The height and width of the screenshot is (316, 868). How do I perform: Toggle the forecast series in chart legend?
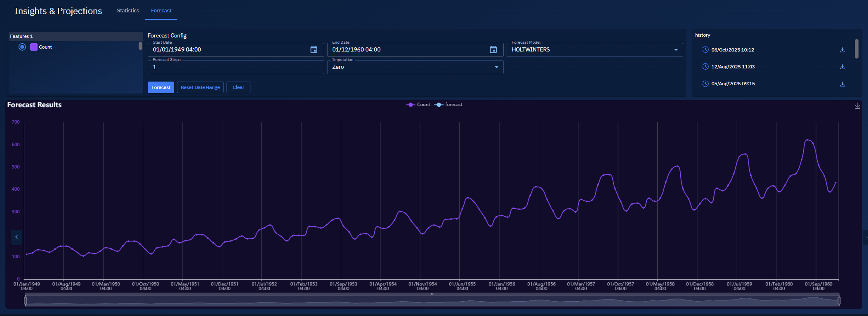[x=448, y=105]
